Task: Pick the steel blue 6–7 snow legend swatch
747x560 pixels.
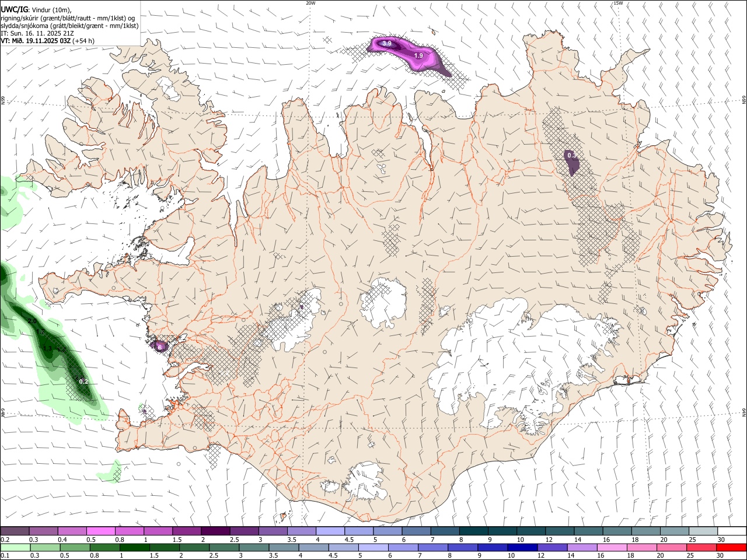Action: tap(416, 531)
